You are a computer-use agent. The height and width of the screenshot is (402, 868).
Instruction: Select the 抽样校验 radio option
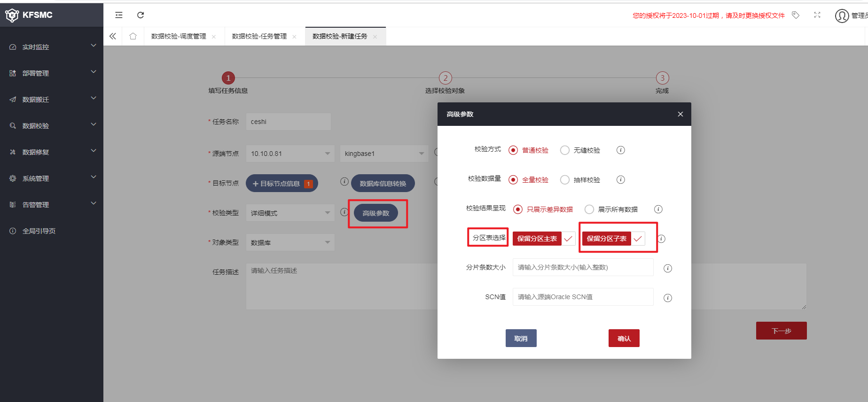565,180
